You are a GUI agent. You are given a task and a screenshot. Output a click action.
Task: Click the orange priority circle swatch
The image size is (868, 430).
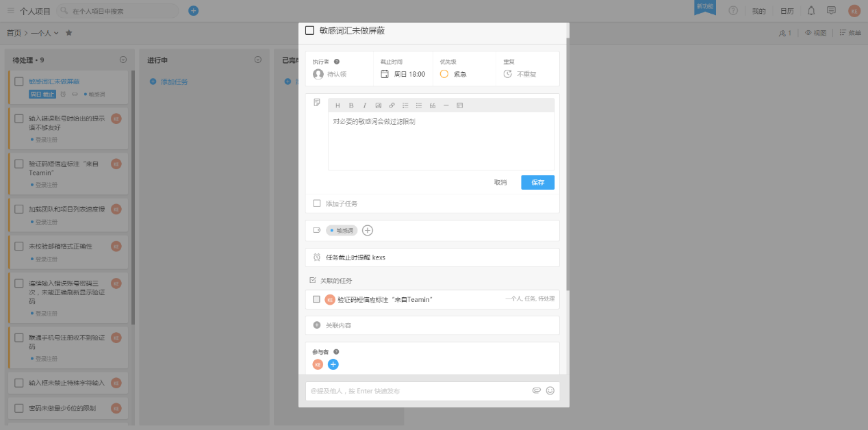click(x=444, y=74)
